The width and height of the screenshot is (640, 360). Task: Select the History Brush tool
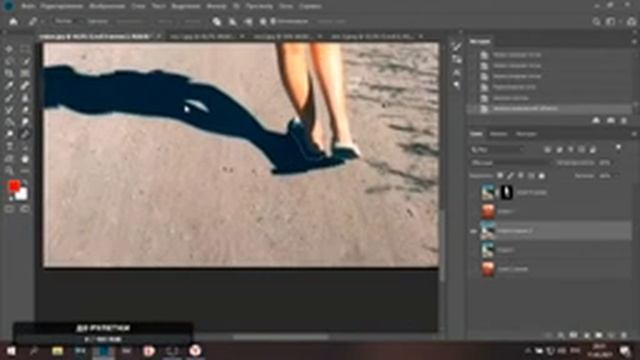point(9,110)
